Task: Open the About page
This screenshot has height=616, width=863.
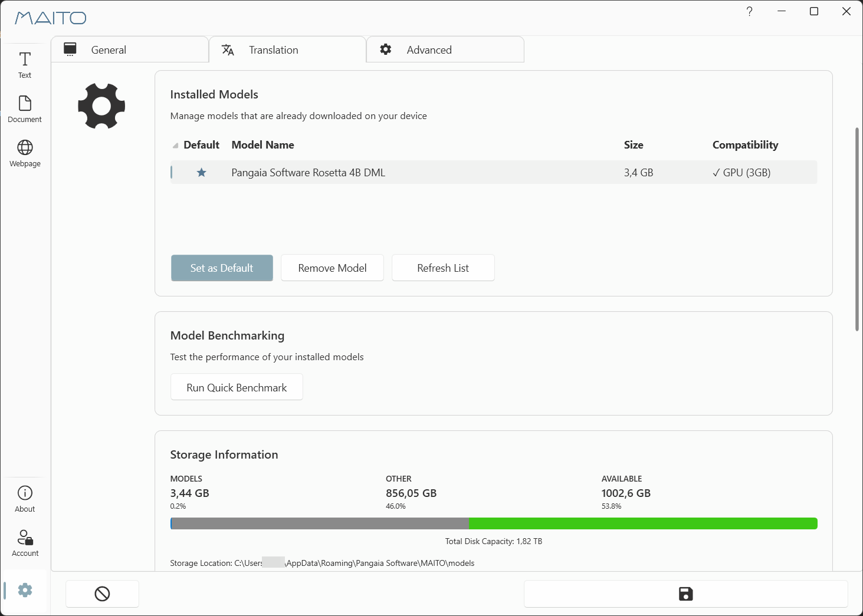Action: [x=25, y=499]
